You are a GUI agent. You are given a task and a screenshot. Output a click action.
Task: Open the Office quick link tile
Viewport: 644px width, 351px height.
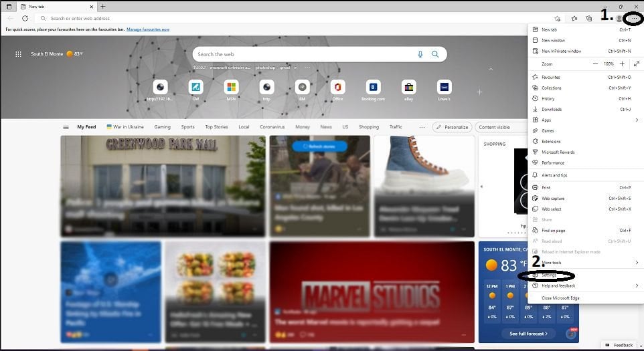coord(337,87)
